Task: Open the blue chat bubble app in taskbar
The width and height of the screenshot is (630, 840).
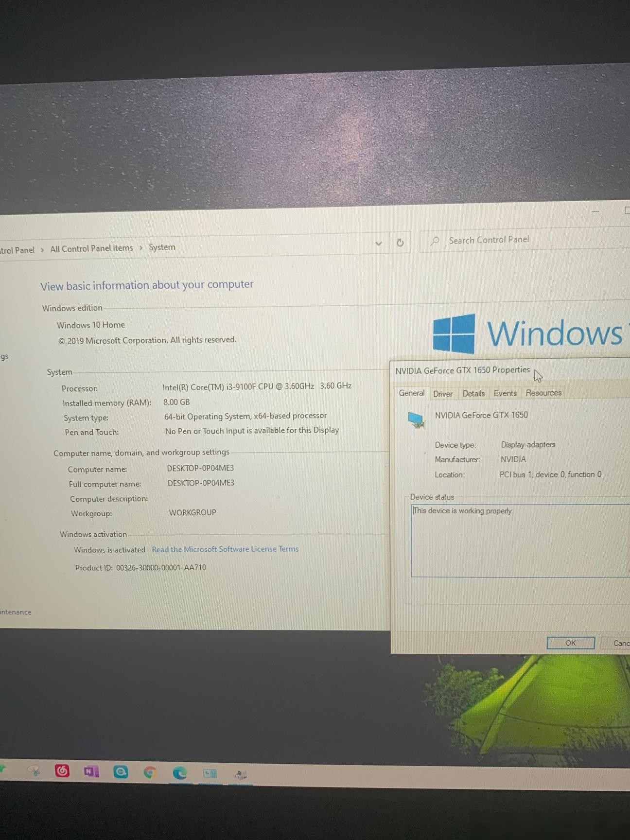Action: [121, 771]
